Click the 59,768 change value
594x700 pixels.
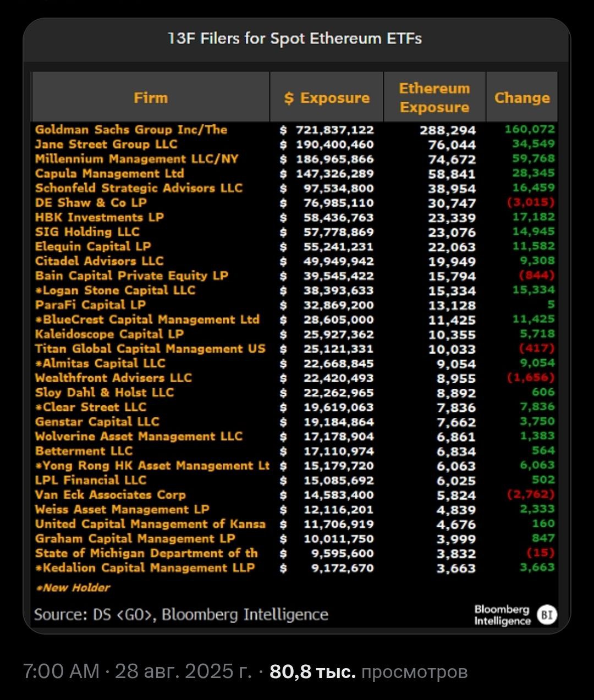[533, 158]
